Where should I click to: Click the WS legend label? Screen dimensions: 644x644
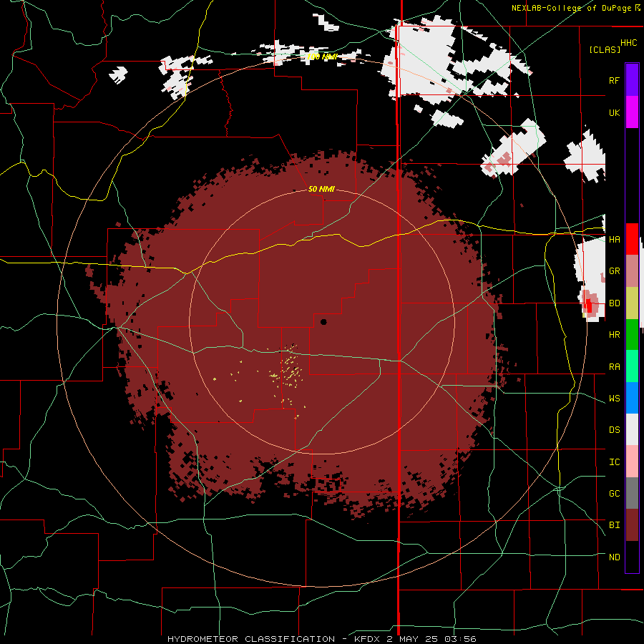click(x=614, y=399)
